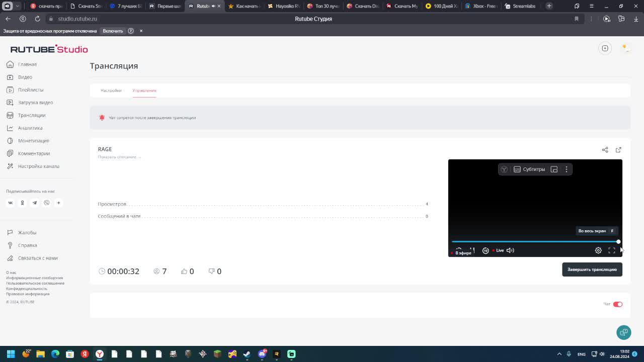Switch to the Настройки tab

[111, 90]
